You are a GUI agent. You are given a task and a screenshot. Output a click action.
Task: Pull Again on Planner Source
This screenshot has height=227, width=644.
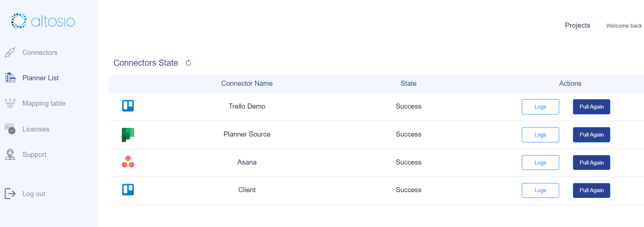[591, 134]
